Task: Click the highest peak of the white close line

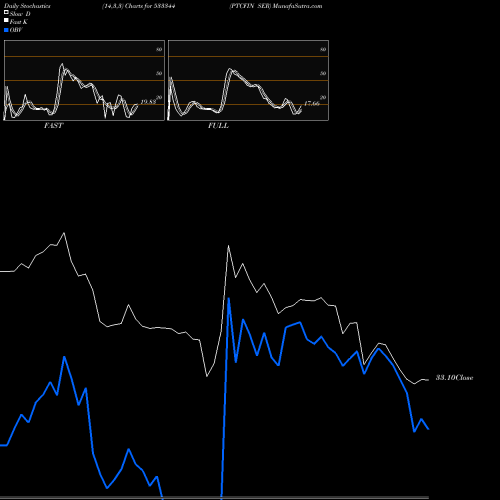Action: (64, 233)
